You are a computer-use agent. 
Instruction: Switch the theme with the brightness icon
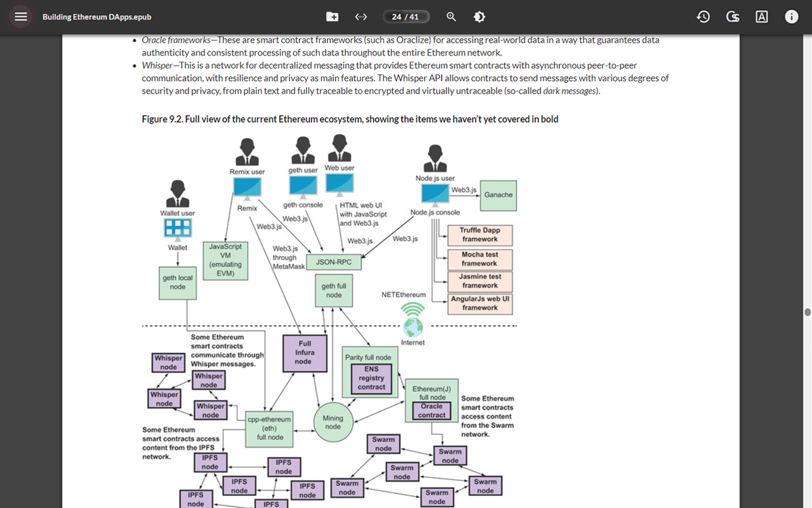point(480,17)
